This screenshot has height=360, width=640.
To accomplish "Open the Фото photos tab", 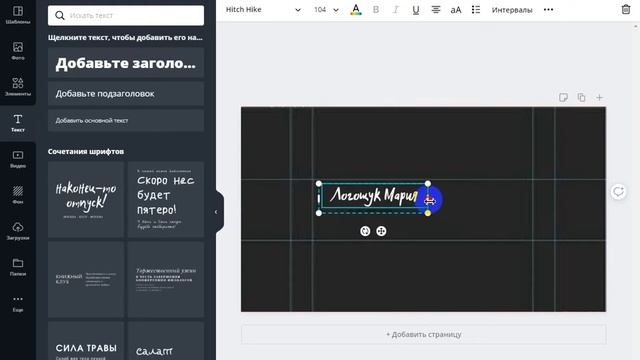I will pyautogui.click(x=18, y=51).
